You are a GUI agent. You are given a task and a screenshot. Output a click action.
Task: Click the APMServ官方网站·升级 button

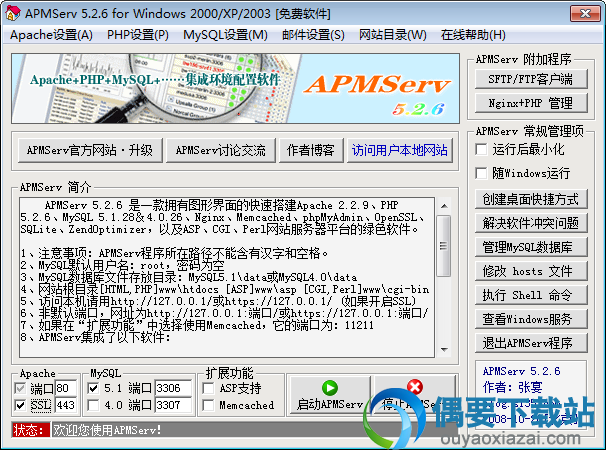[x=90, y=150]
